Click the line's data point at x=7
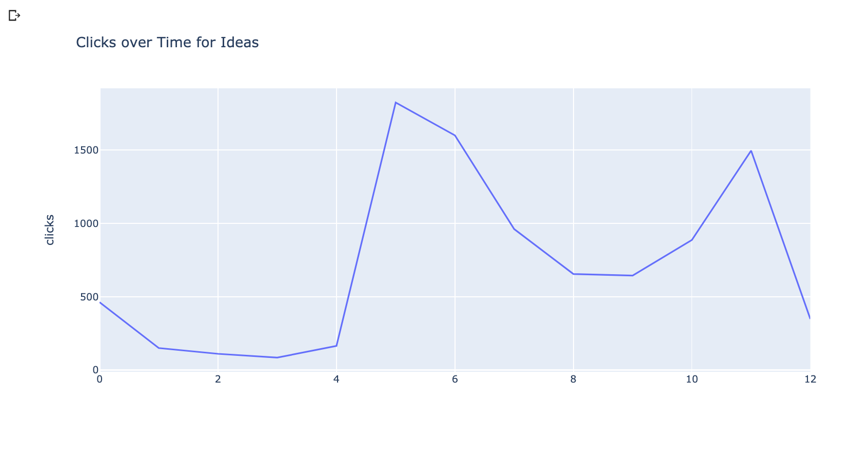 (x=514, y=229)
